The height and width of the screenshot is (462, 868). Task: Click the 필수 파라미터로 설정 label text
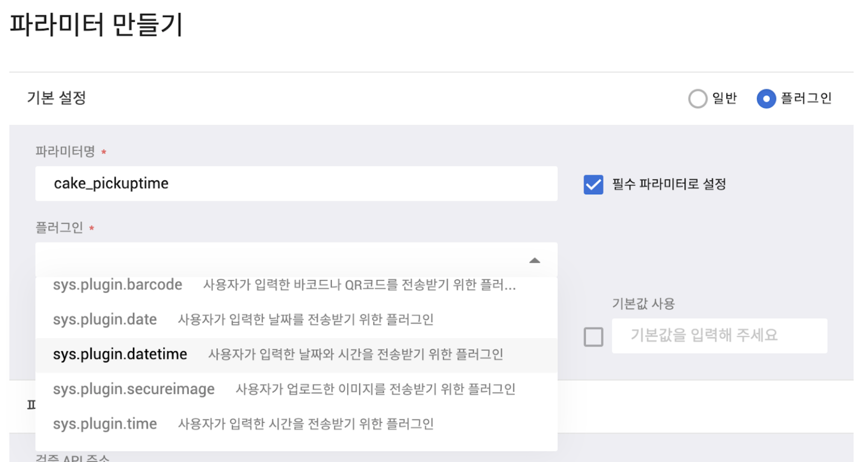click(669, 184)
